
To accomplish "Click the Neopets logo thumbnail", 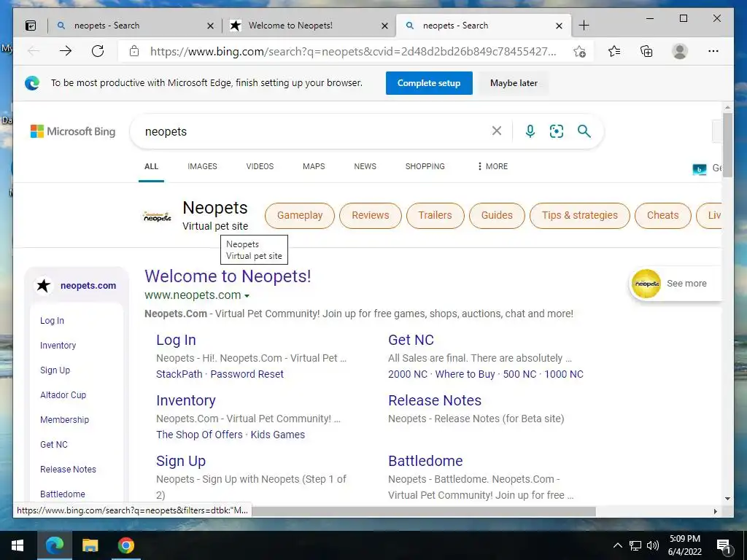I will coord(158,217).
